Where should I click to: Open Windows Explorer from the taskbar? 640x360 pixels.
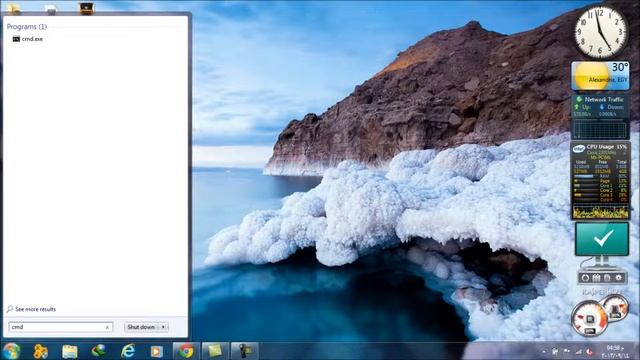(70, 351)
